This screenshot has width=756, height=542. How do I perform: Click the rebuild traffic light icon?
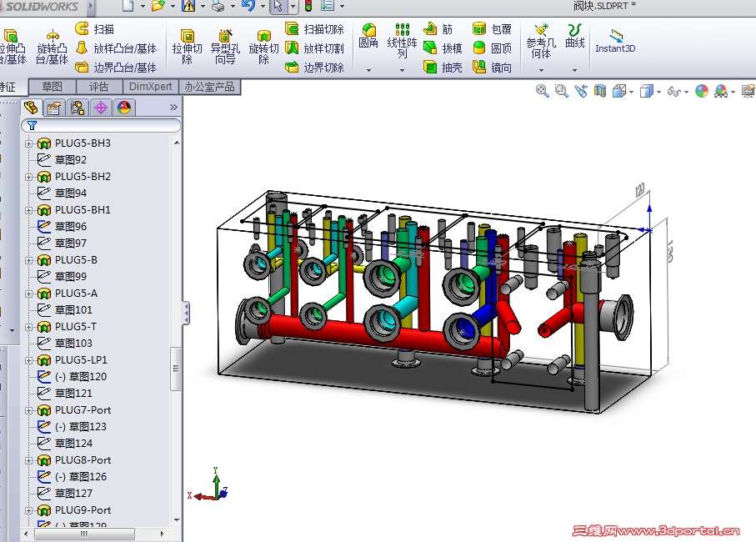coord(308,6)
